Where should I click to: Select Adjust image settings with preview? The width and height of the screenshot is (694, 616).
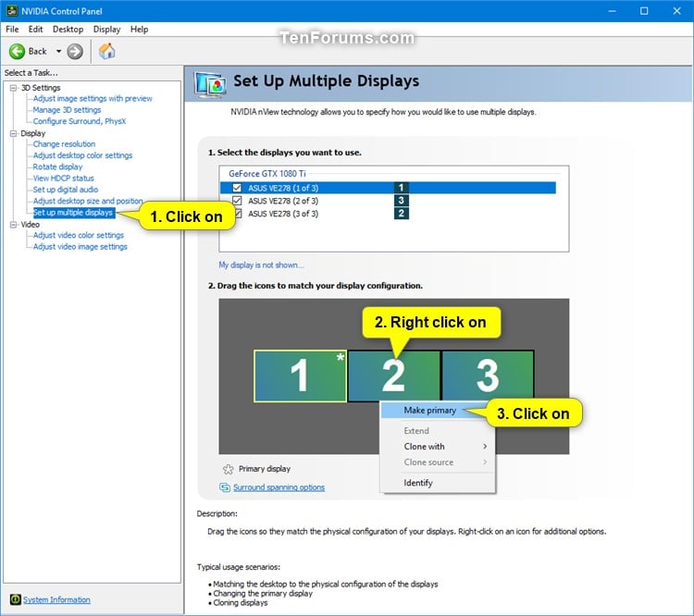tap(93, 98)
